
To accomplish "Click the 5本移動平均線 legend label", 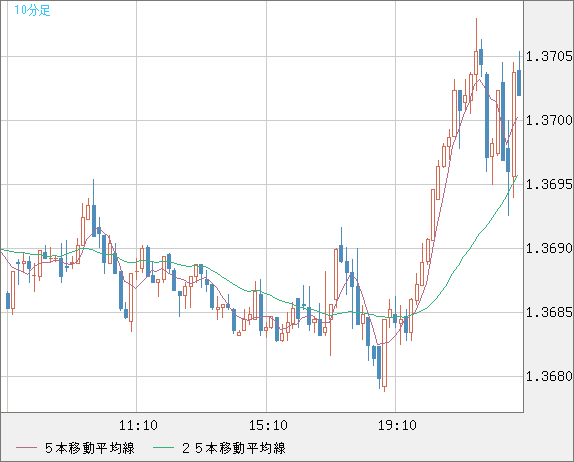I will pyautogui.click(x=90, y=448).
